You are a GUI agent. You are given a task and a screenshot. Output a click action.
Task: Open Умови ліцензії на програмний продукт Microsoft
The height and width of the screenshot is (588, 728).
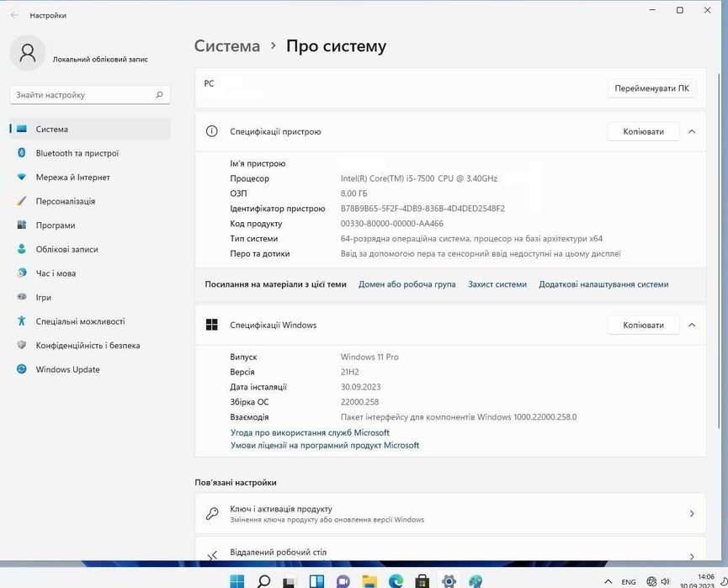point(325,445)
